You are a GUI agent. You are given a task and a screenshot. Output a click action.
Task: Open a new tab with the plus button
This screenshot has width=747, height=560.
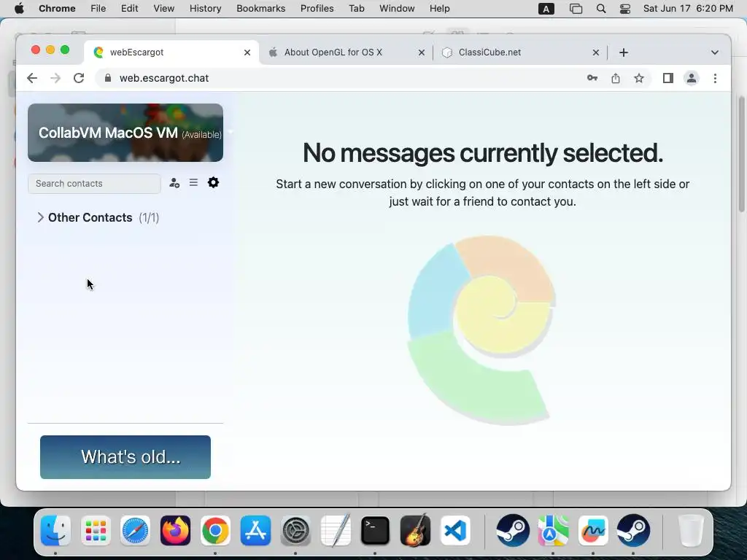(x=624, y=52)
